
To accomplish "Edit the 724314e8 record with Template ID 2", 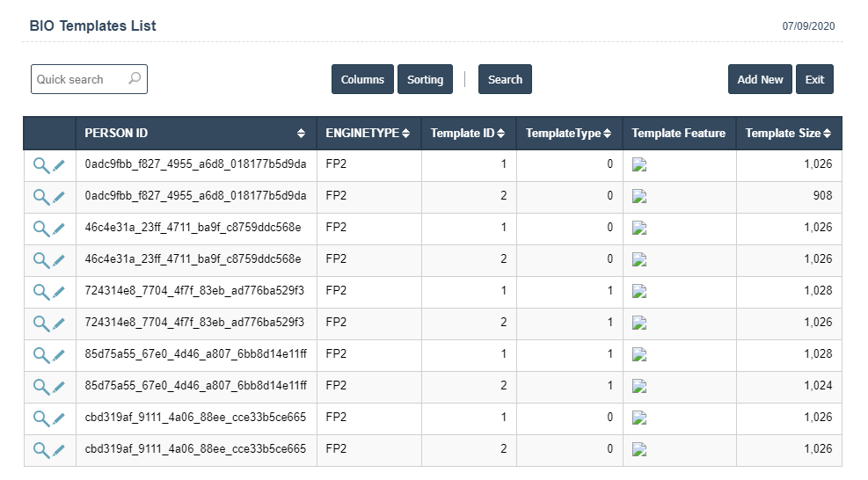I will tap(59, 323).
